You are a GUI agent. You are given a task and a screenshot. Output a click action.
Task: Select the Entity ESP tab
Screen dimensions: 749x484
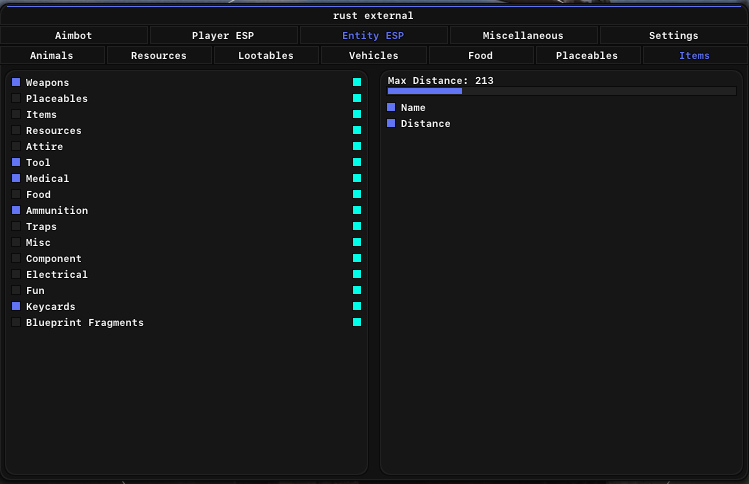373,35
